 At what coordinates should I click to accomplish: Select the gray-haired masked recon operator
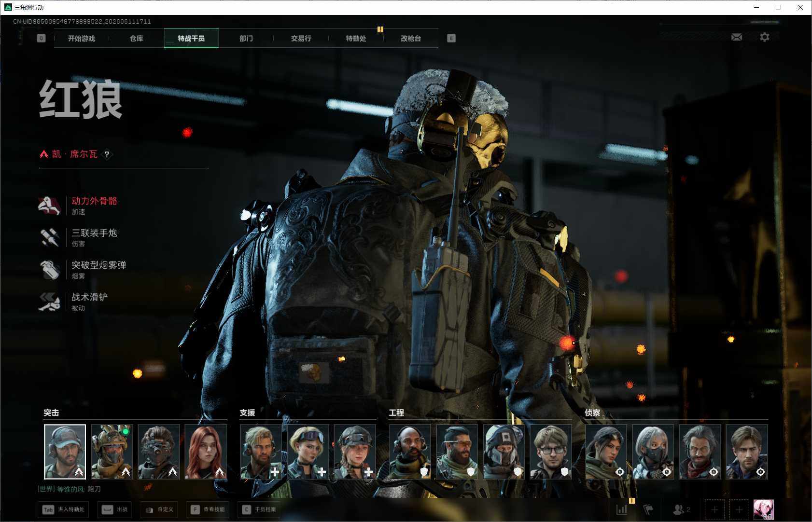tap(653, 452)
